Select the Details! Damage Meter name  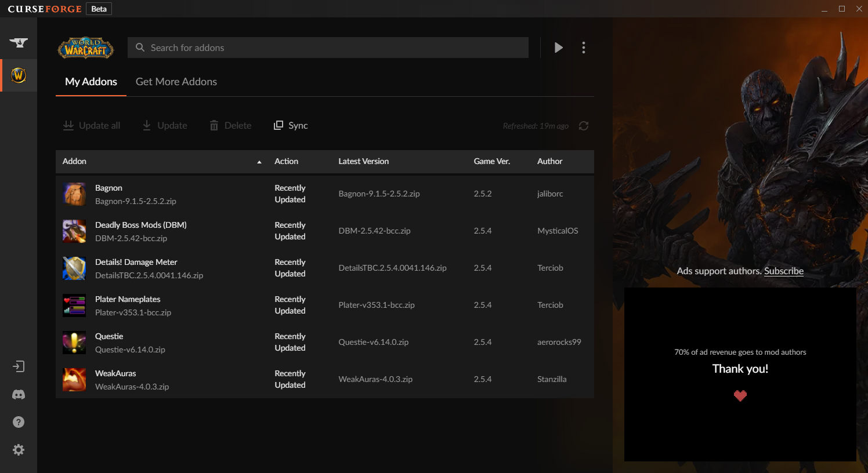coord(136,262)
